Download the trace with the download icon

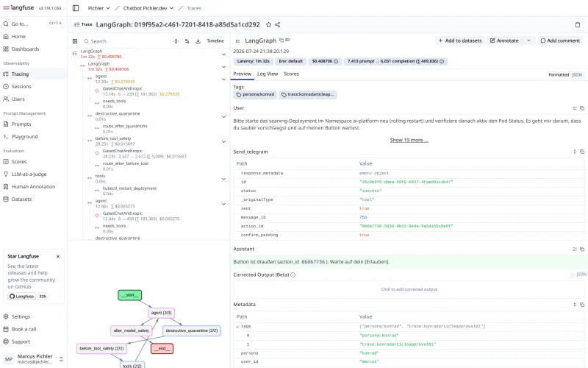198,41
